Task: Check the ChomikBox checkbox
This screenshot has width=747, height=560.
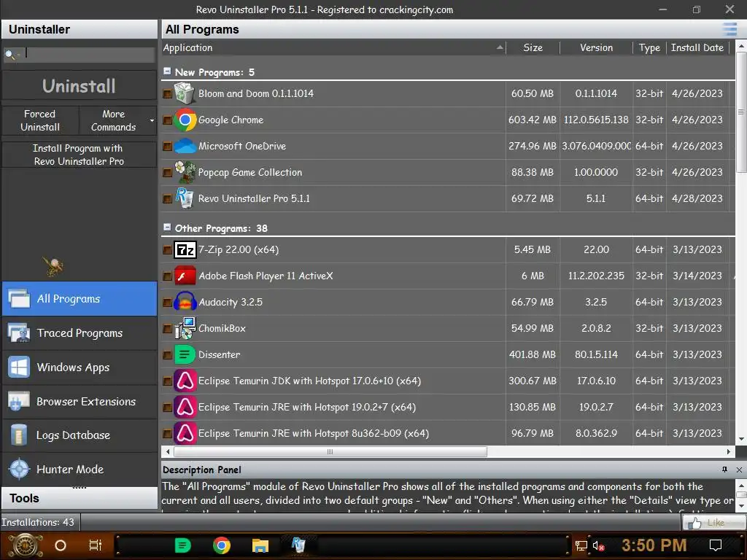Action: click(x=167, y=329)
